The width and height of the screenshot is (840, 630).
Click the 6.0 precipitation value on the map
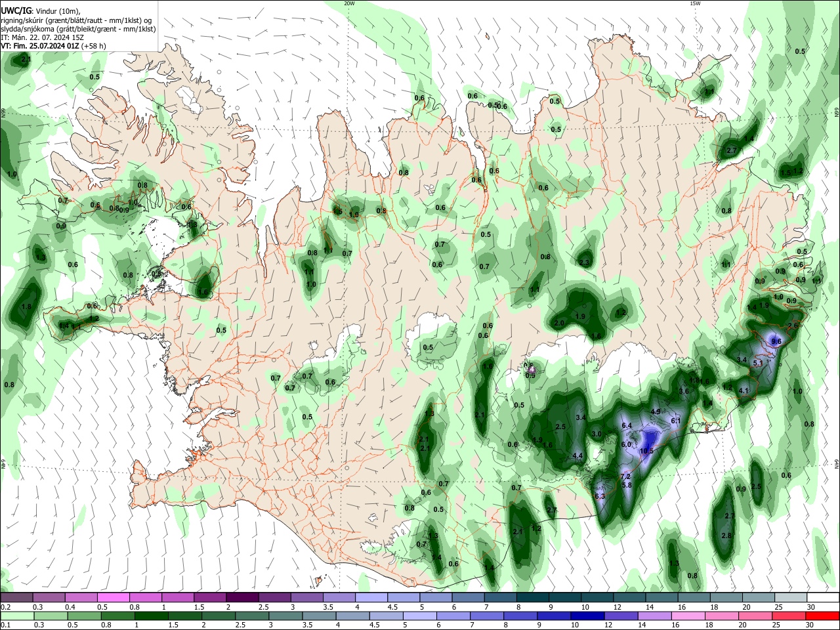tap(625, 444)
